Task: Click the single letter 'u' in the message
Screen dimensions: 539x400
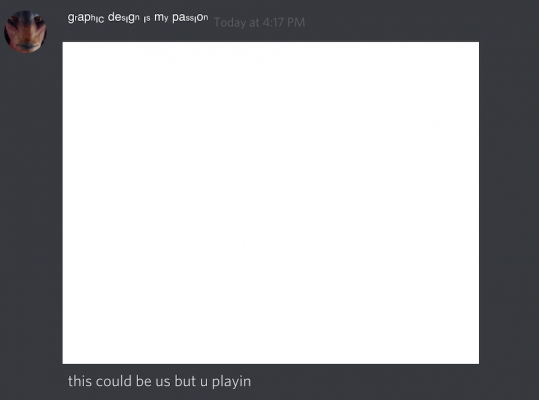Action: point(204,382)
